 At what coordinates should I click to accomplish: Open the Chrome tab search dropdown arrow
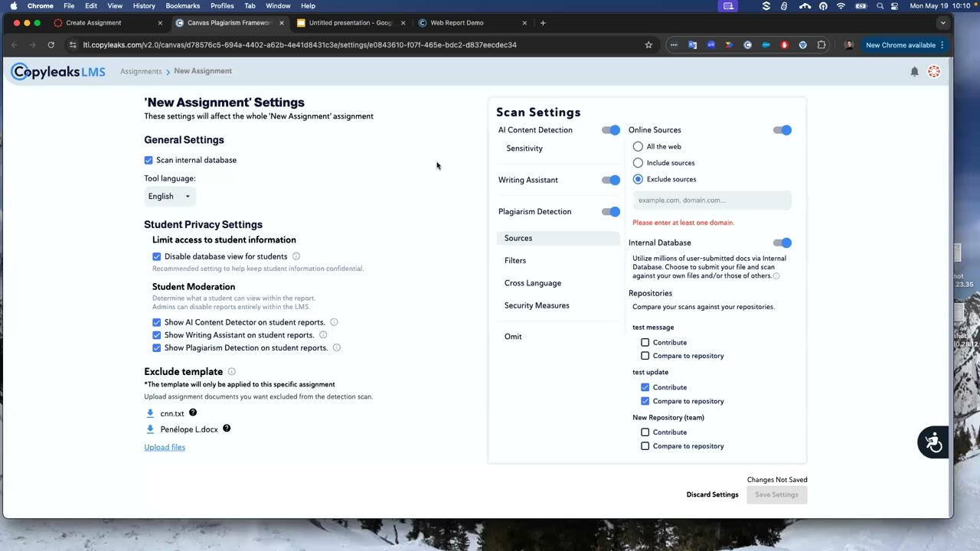(x=942, y=23)
